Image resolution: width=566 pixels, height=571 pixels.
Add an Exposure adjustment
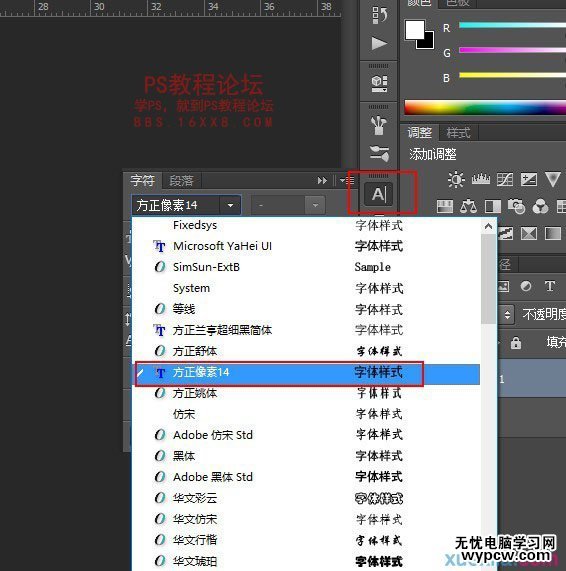pos(528,179)
